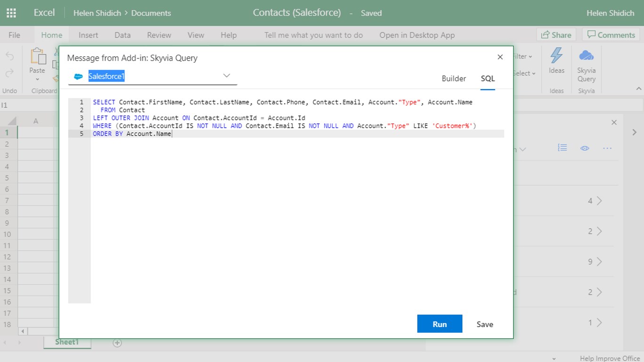Viewport: 644px width, 362px height.
Task: Toggle the eye visibility icon in side pane
Action: click(x=585, y=148)
